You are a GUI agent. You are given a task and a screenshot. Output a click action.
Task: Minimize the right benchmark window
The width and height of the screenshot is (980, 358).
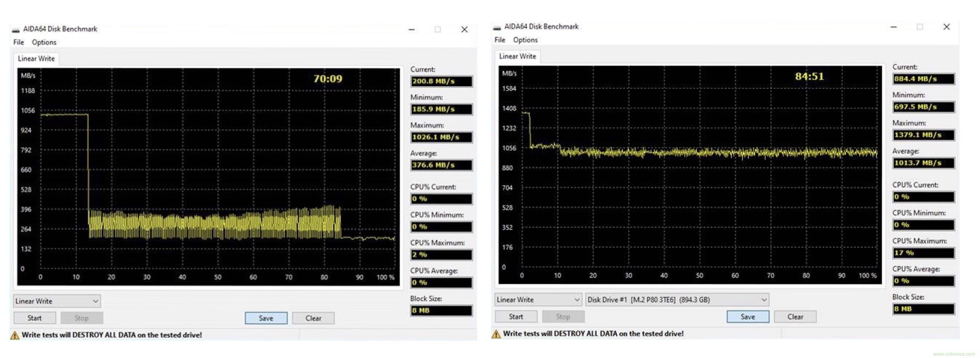pyautogui.click(x=894, y=27)
